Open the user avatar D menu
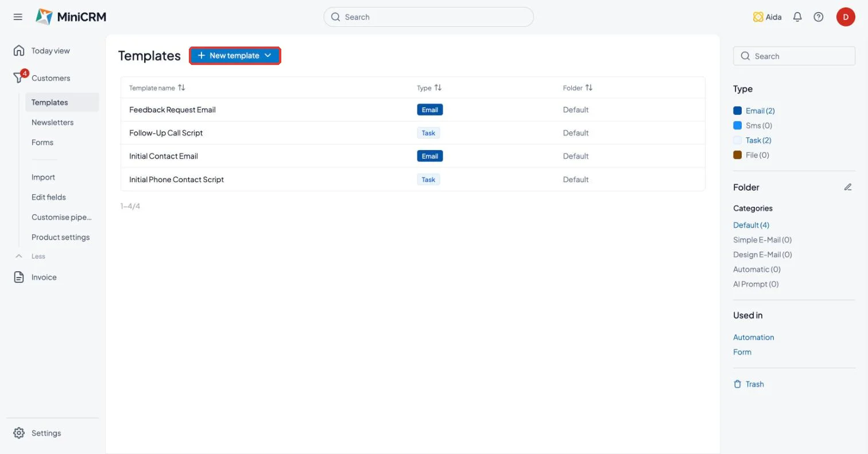Screen dimensions: 868x454 [x=846, y=17]
